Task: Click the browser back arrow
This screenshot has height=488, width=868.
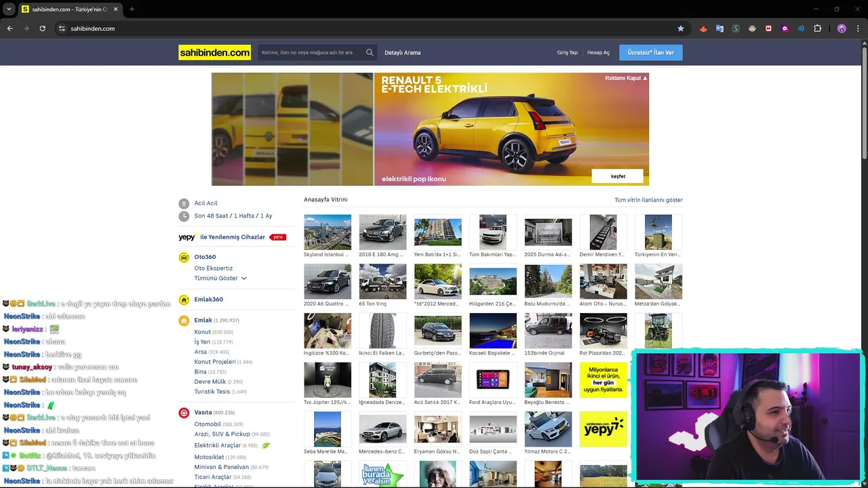Action: (x=9, y=28)
